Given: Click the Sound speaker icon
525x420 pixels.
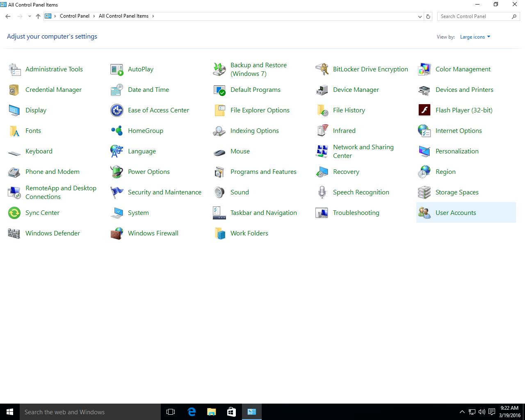Looking at the screenshot, I should (x=219, y=192).
